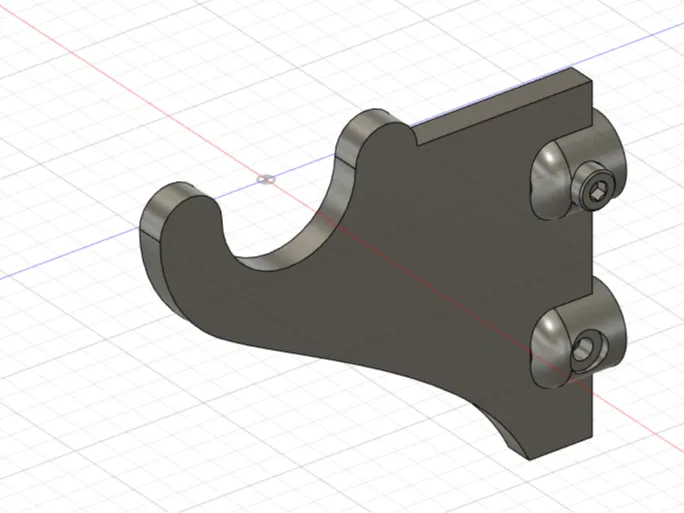The image size is (684, 513).
Task: Select the lower rounded mounting lug
Action: 577,332
